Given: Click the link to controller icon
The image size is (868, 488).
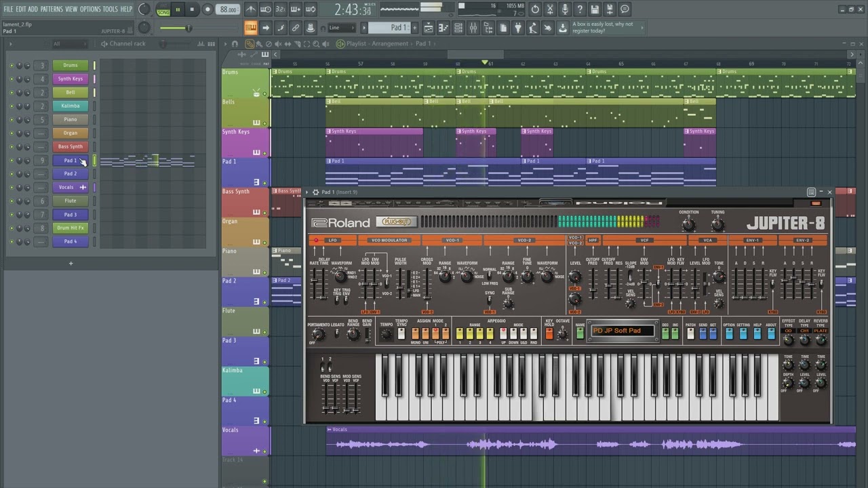Looking at the screenshot, I should pos(296,28).
